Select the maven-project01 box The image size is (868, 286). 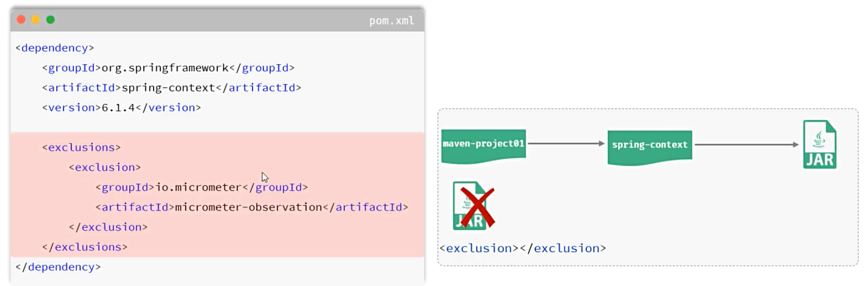[x=483, y=145]
